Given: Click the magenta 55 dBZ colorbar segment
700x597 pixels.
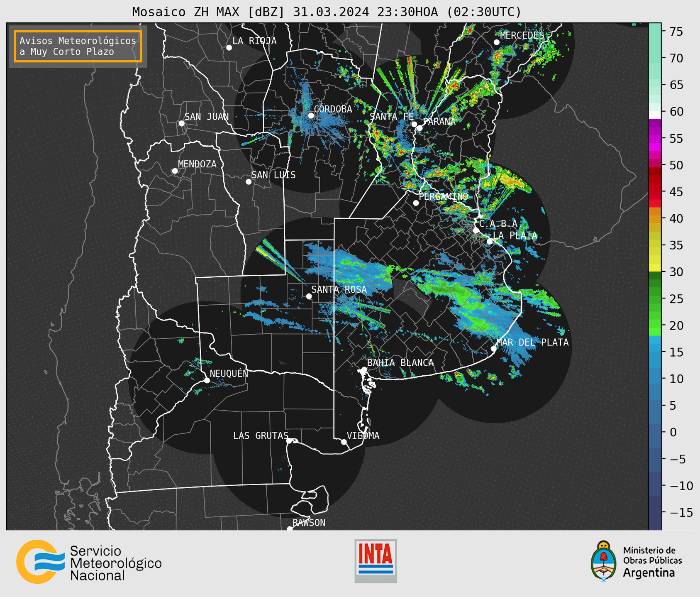Looking at the screenshot, I should tap(655, 138).
